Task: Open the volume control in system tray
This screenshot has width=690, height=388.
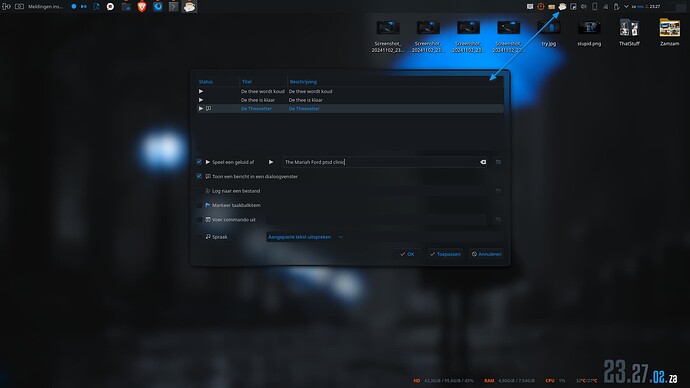Action: (x=584, y=7)
